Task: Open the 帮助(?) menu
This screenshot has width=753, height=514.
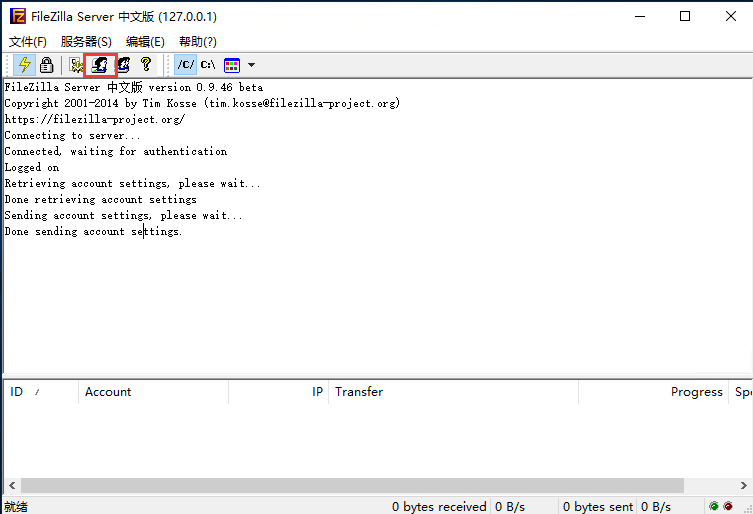Action: tap(197, 42)
